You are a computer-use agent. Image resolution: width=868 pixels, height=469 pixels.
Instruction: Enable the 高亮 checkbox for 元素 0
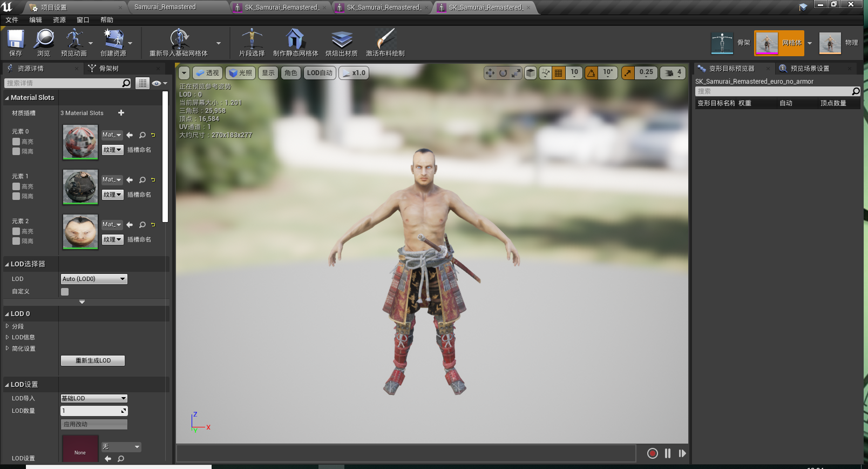(x=16, y=142)
